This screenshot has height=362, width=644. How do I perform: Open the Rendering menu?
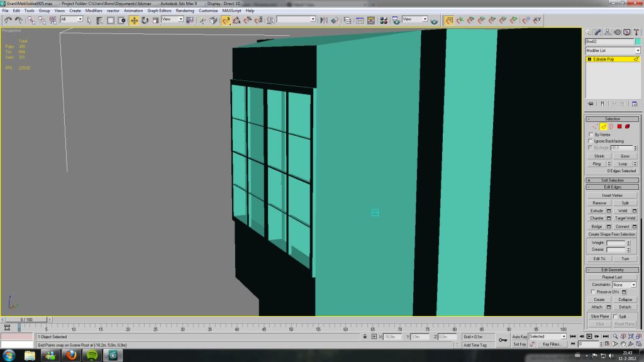(185, 11)
